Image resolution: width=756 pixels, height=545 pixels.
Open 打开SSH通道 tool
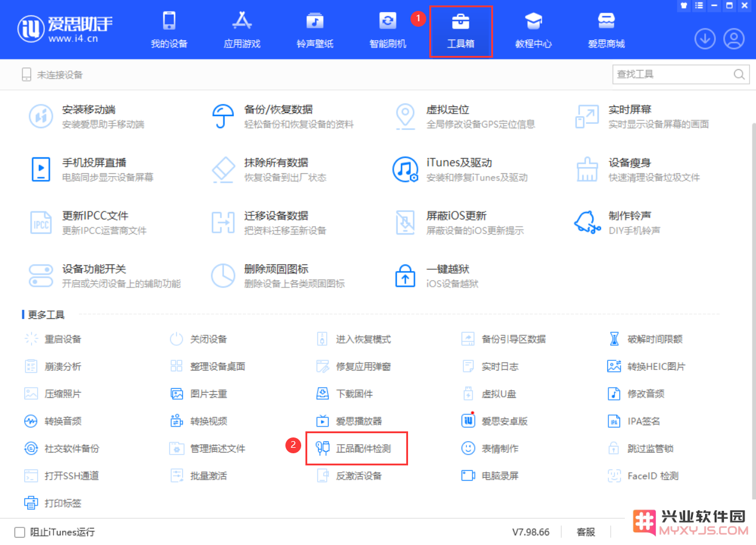pyautogui.click(x=61, y=476)
